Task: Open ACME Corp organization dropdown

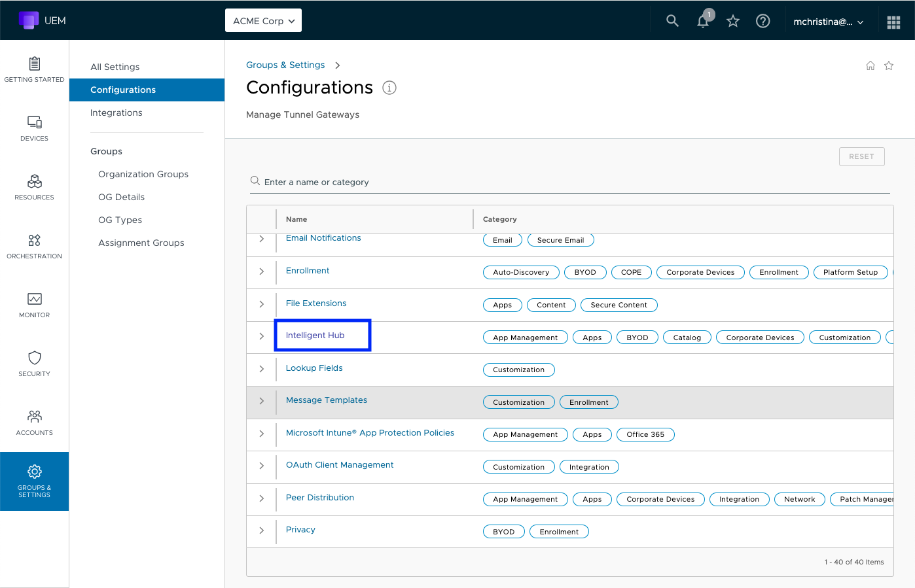Action: (263, 21)
